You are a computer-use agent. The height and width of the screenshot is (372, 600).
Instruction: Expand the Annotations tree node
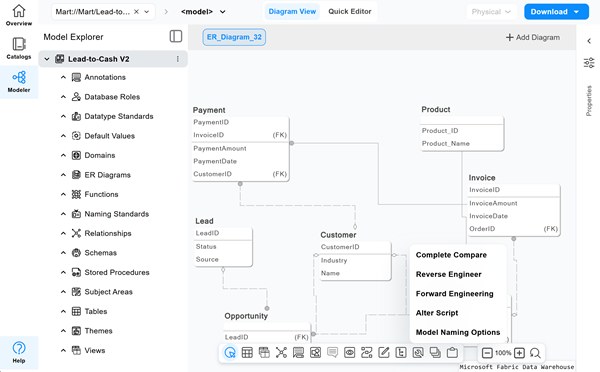click(x=63, y=77)
